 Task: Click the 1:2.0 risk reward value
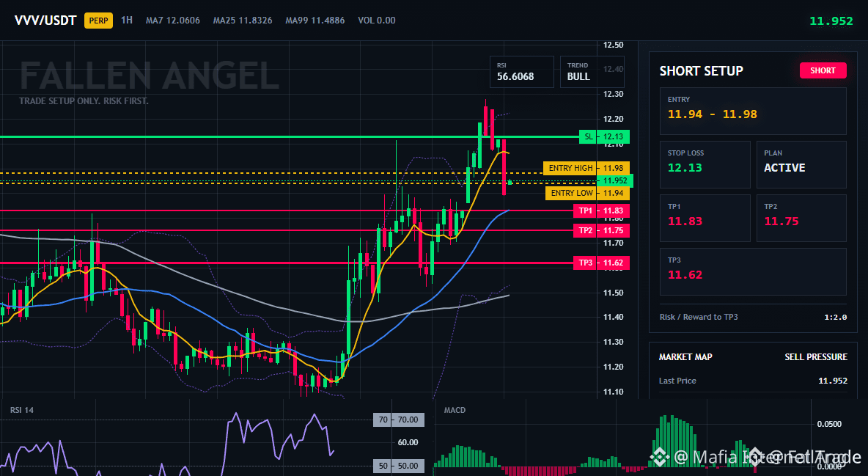coord(835,317)
